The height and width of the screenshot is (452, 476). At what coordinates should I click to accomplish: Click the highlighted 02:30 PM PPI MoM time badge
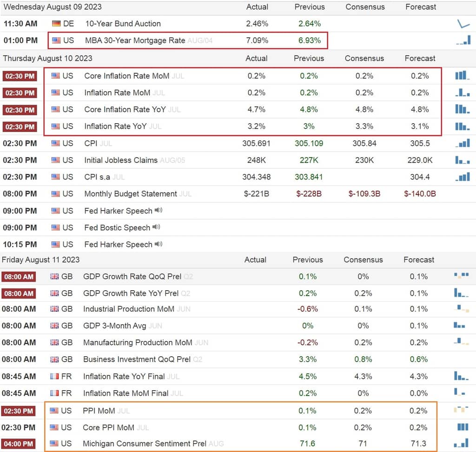19,411
